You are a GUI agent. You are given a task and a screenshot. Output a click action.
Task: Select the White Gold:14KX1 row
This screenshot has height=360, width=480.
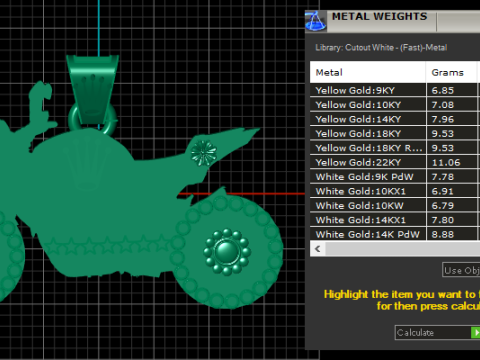pos(395,220)
